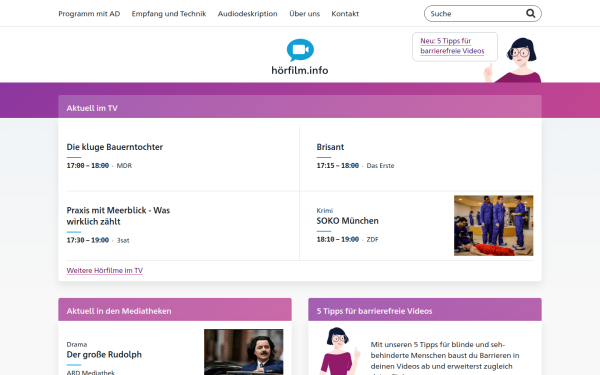600x375 pixels.
Task: Click the magnifier search icon
Action: (x=530, y=13)
